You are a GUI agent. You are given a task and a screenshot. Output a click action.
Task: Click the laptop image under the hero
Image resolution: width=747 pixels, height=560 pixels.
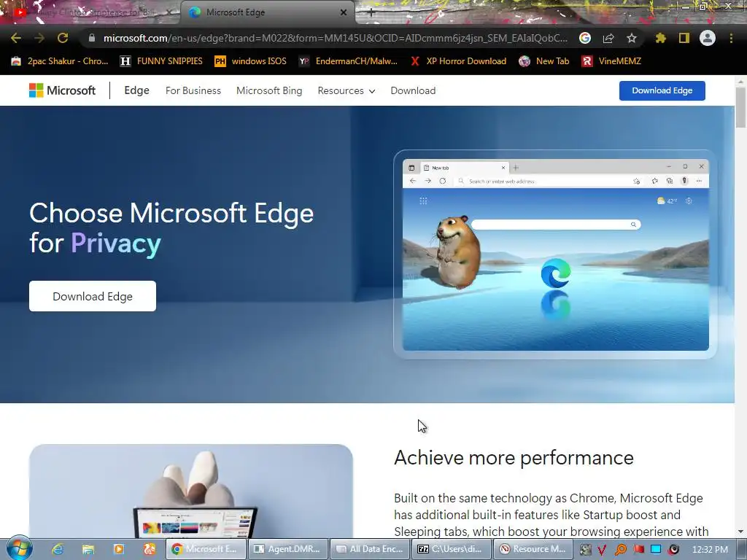pos(190,491)
